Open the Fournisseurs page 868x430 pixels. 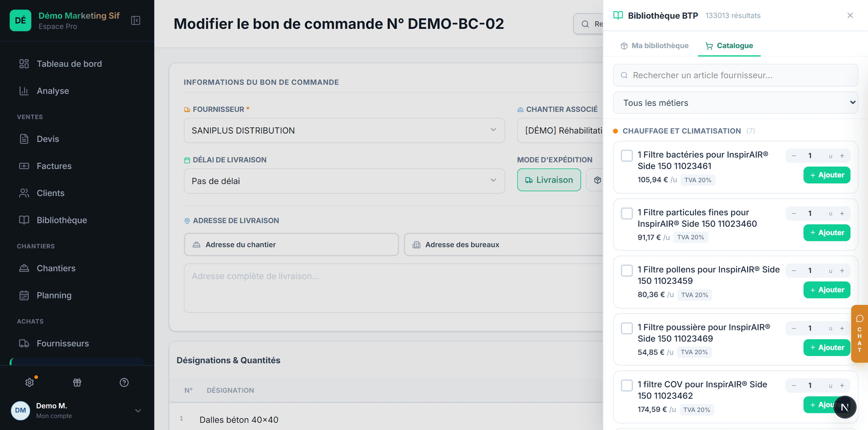[63, 343]
